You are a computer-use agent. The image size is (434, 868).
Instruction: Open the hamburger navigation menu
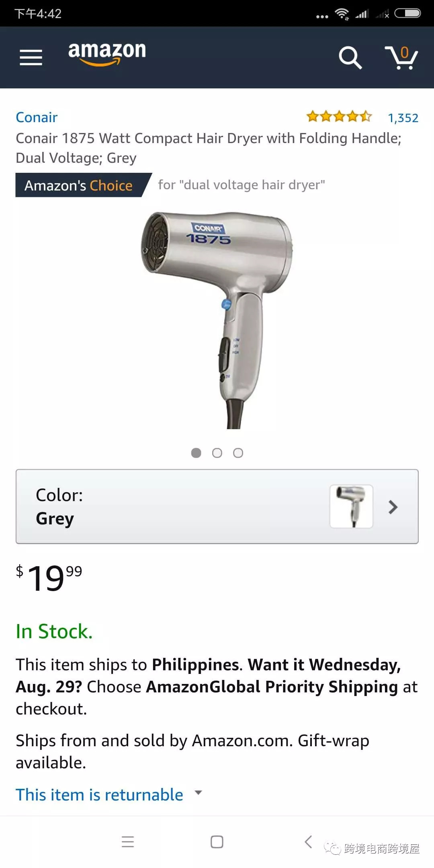pos(31,57)
